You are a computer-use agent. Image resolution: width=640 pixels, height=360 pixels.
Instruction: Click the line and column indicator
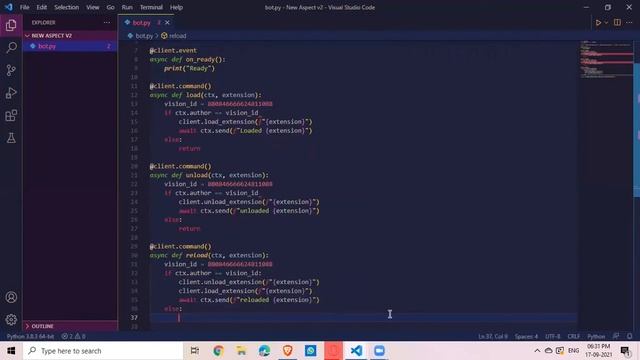pyautogui.click(x=493, y=336)
